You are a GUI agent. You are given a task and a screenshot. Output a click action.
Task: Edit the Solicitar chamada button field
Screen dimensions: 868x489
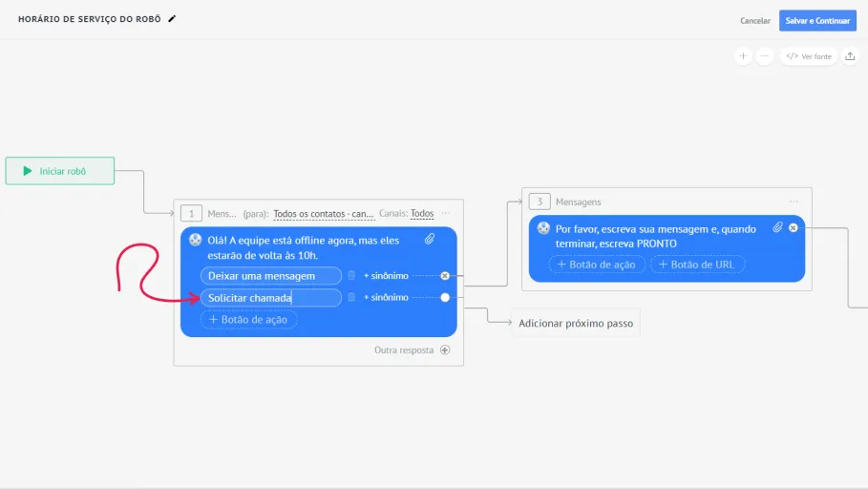click(x=270, y=298)
